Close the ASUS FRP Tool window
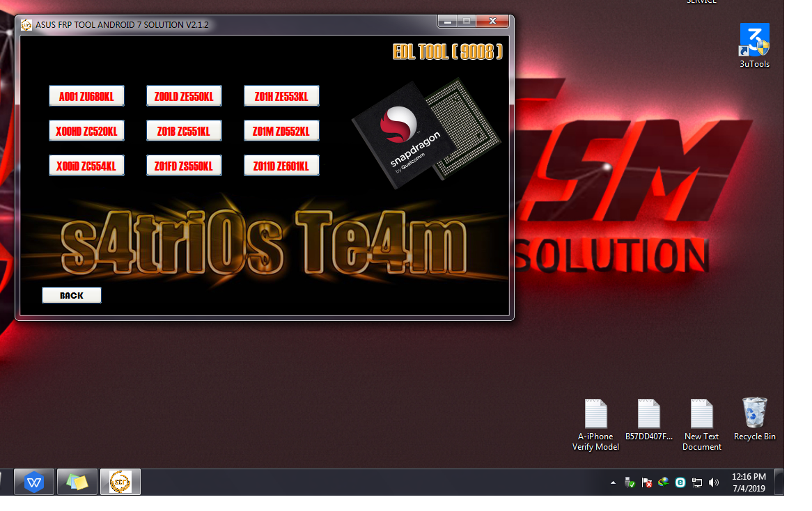This screenshot has height=511, width=812. pos(492,21)
